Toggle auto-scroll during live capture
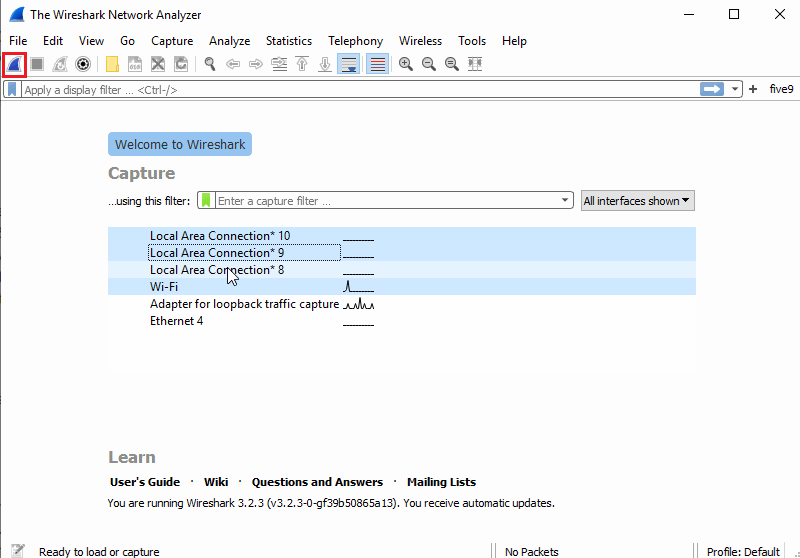This screenshot has height=558, width=800. (348, 64)
